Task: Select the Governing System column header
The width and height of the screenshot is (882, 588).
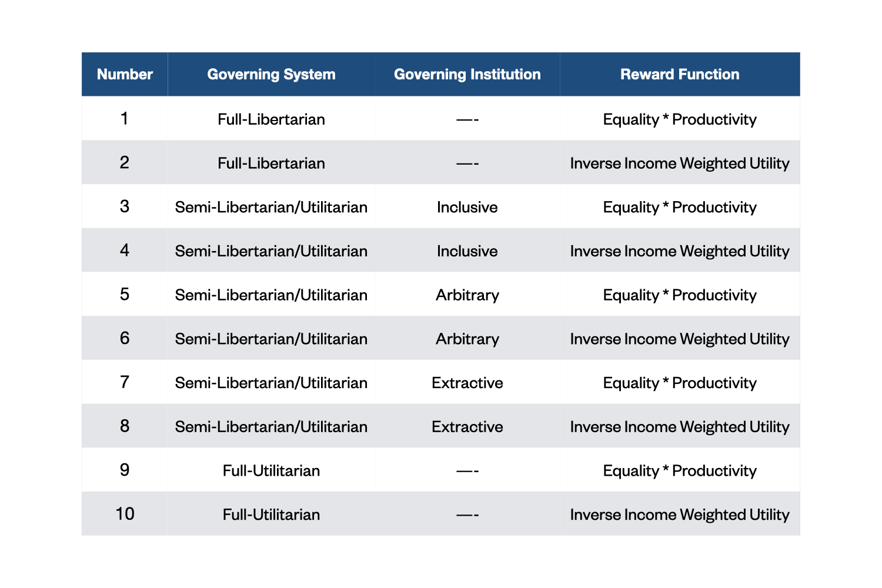Action: 271,75
